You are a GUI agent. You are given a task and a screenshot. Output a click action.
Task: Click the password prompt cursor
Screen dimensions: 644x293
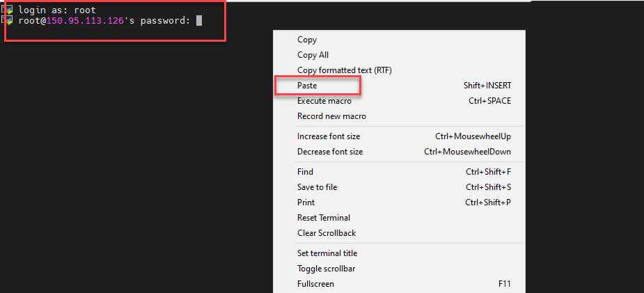click(199, 21)
